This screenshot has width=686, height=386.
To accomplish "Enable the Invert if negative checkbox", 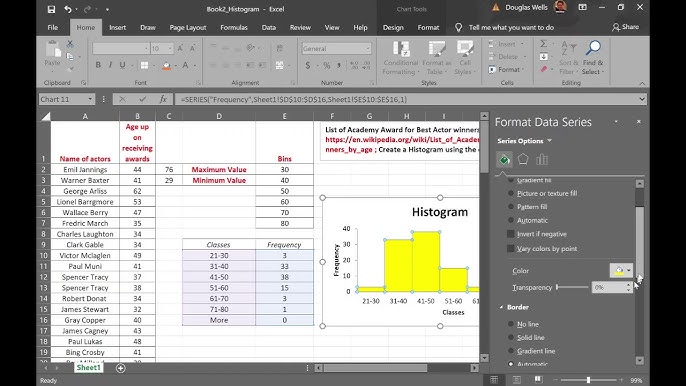I will (x=511, y=234).
